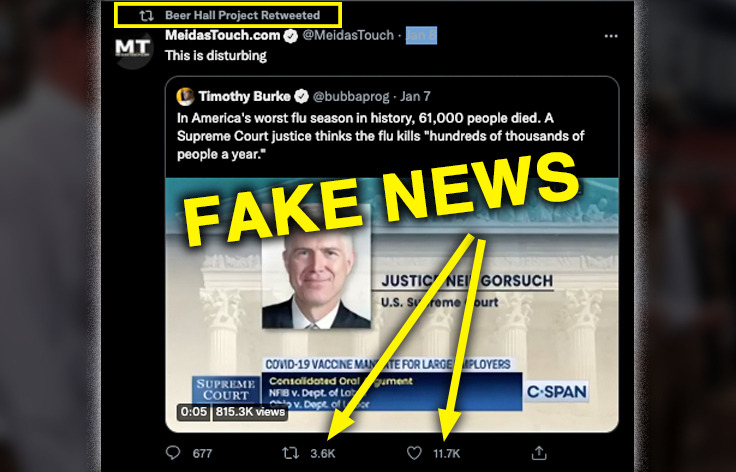Open the @bubbaprog handle link
This screenshot has height=472, width=736.
(x=351, y=97)
